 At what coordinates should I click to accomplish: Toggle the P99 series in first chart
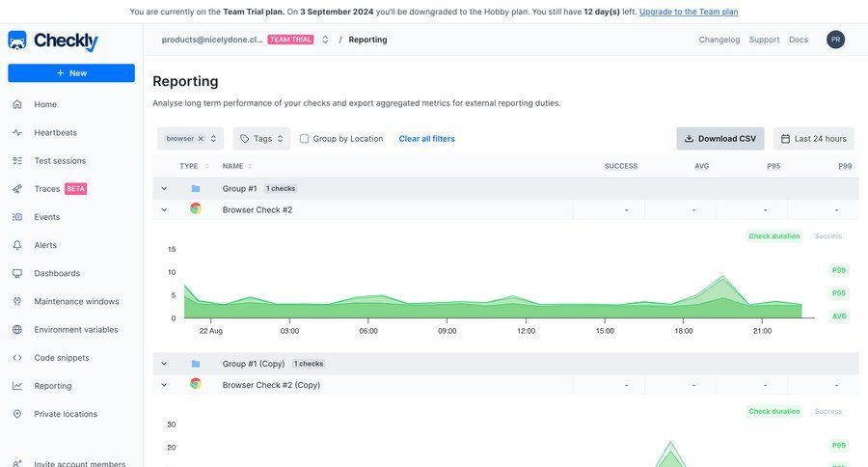click(x=838, y=270)
